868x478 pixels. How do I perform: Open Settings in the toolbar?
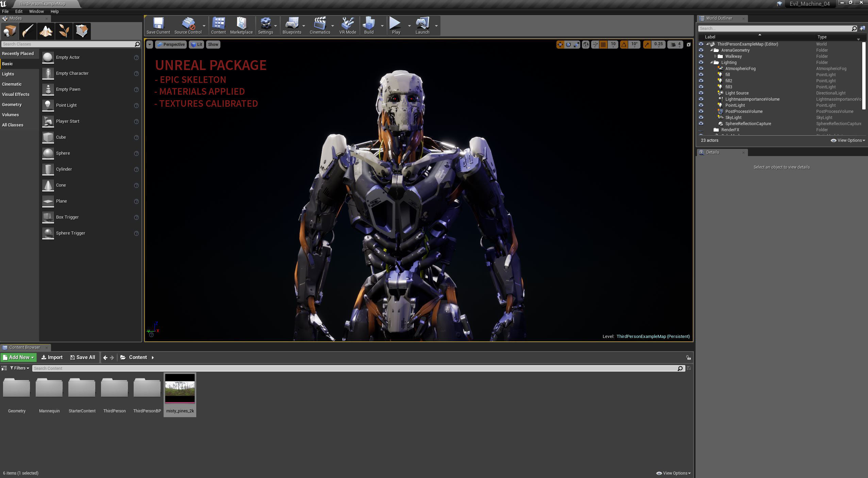point(265,26)
